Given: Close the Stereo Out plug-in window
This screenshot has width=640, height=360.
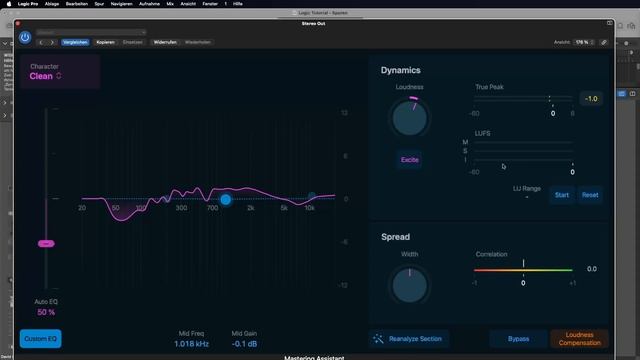Looking at the screenshot, I should 18,24.
